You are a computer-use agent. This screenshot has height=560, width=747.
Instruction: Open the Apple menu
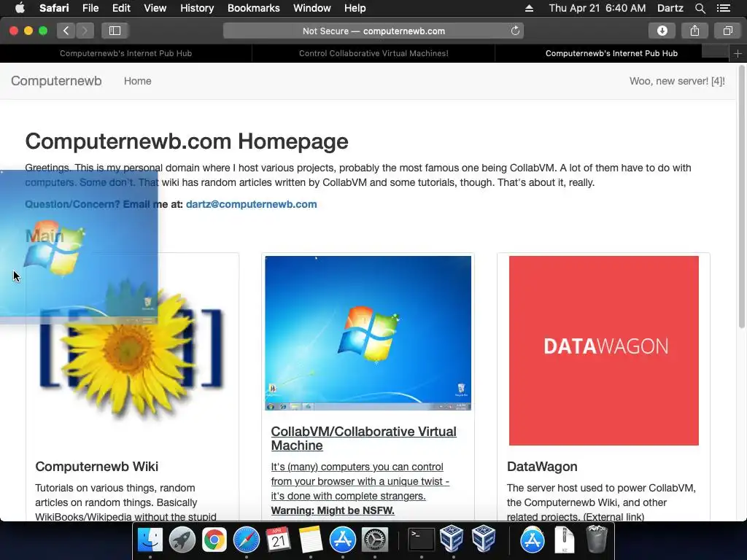[20, 8]
